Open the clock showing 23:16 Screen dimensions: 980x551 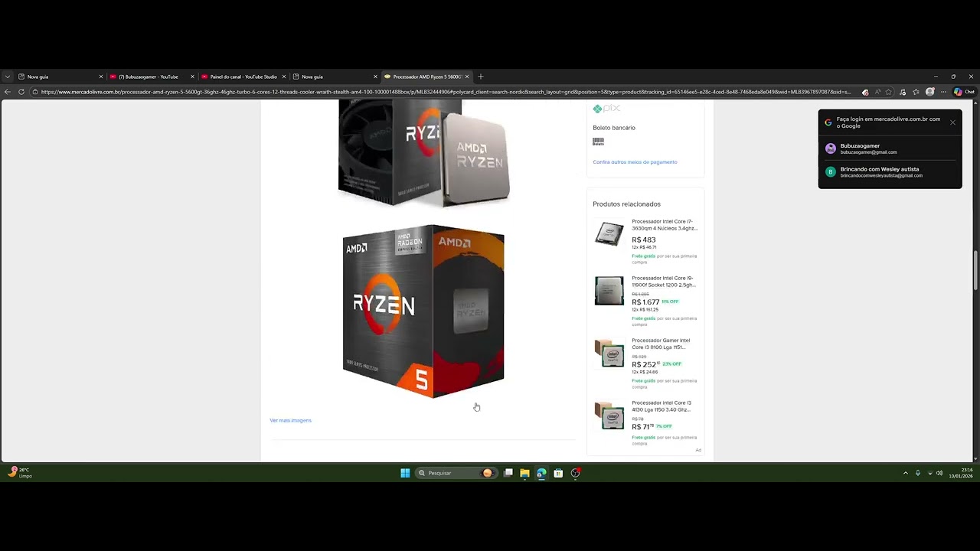[x=961, y=473]
